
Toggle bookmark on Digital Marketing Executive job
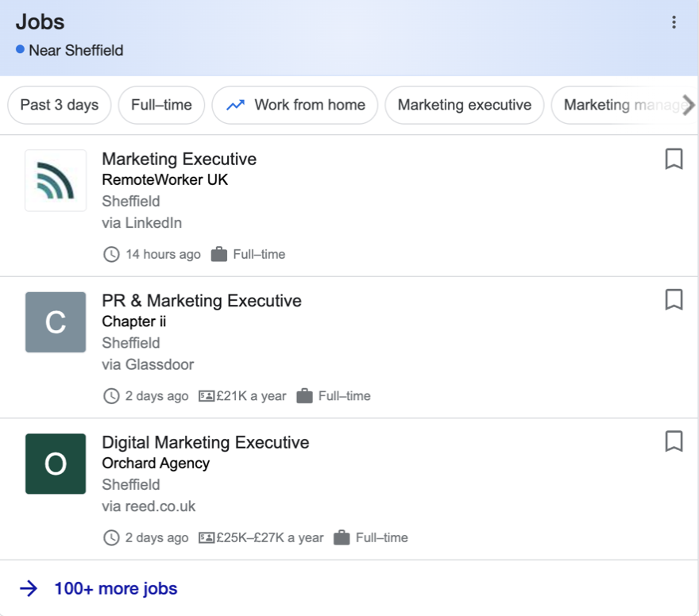(x=674, y=441)
